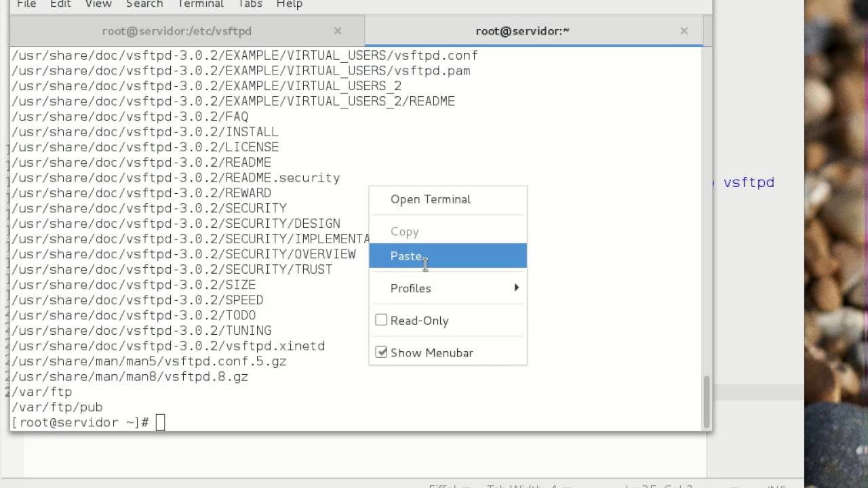The image size is (868, 488).
Task: Open the View menu
Action: tap(98, 4)
